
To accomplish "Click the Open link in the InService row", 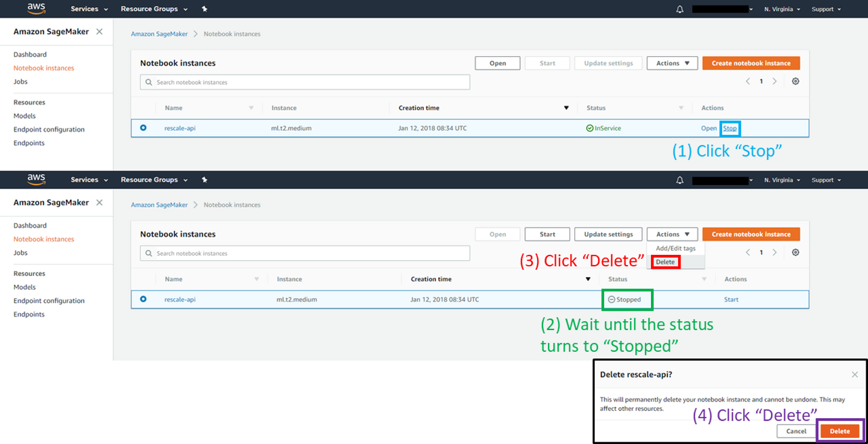I will (709, 128).
